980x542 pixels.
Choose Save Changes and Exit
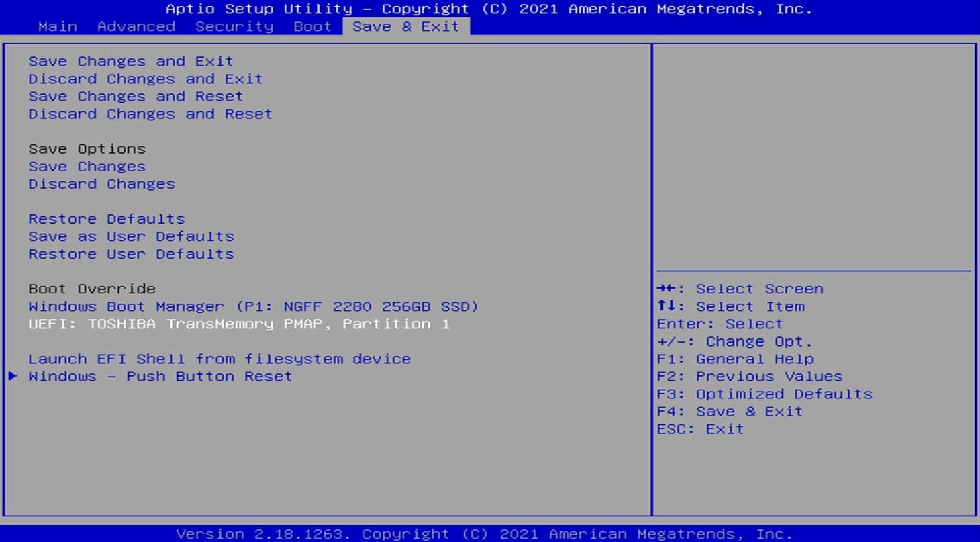coord(130,61)
